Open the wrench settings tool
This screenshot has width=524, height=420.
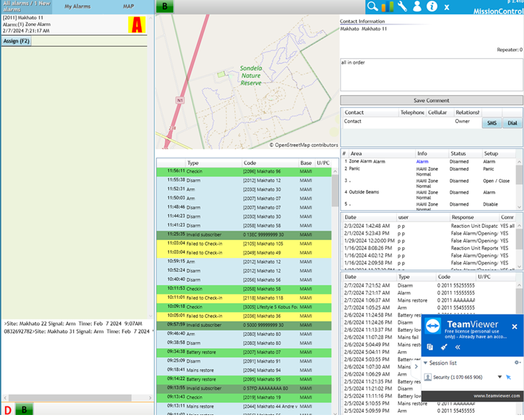click(x=403, y=6)
